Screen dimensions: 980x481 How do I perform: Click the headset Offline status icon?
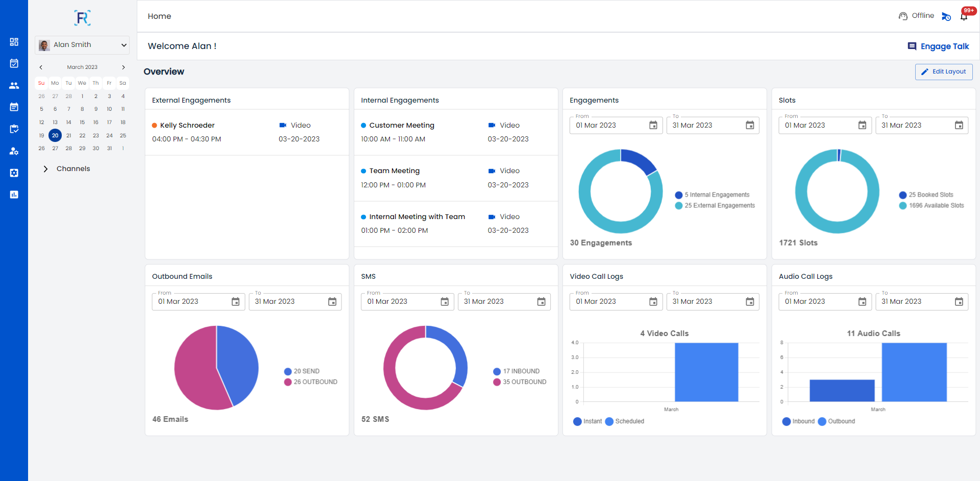coord(903,16)
